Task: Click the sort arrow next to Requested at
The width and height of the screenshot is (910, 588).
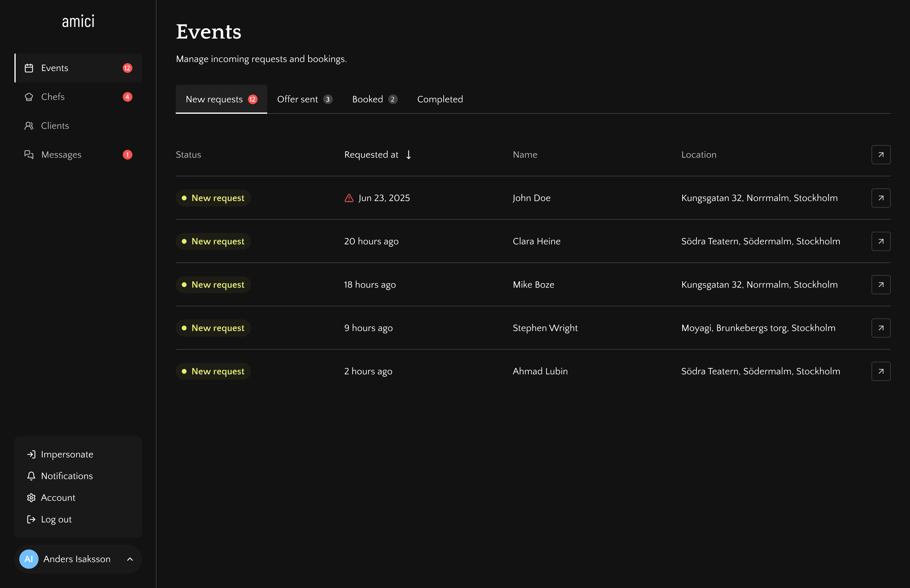Action: [x=408, y=155]
